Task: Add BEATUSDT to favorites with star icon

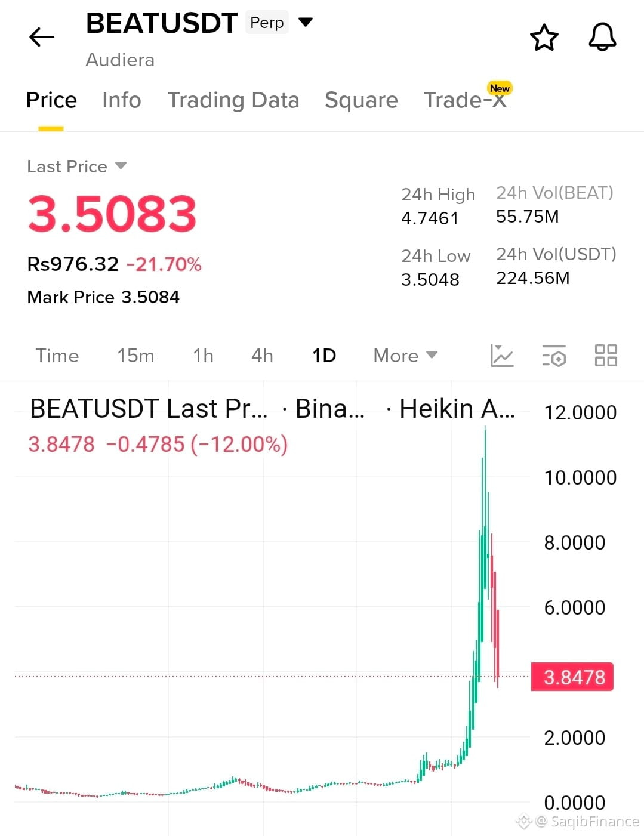Action: point(544,38)
